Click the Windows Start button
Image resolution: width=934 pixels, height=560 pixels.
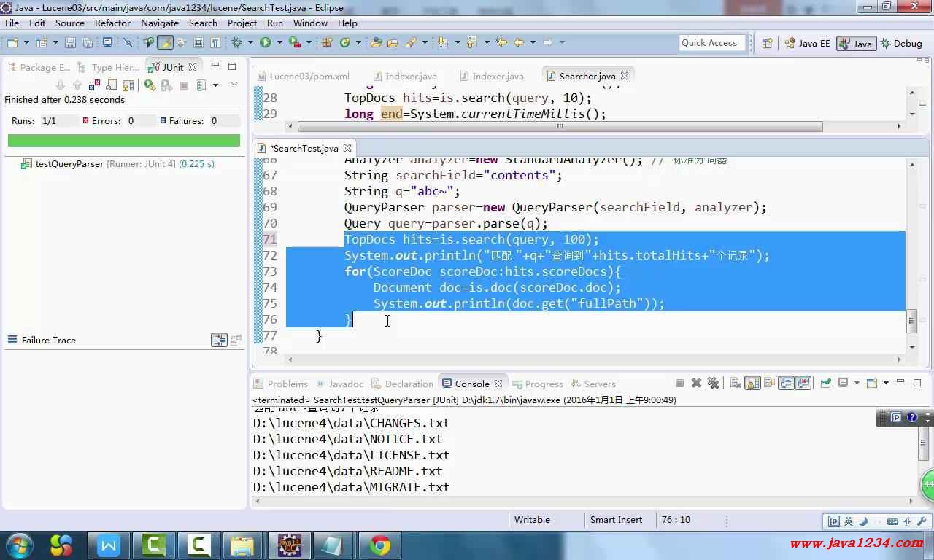click(x=19, y=545)
